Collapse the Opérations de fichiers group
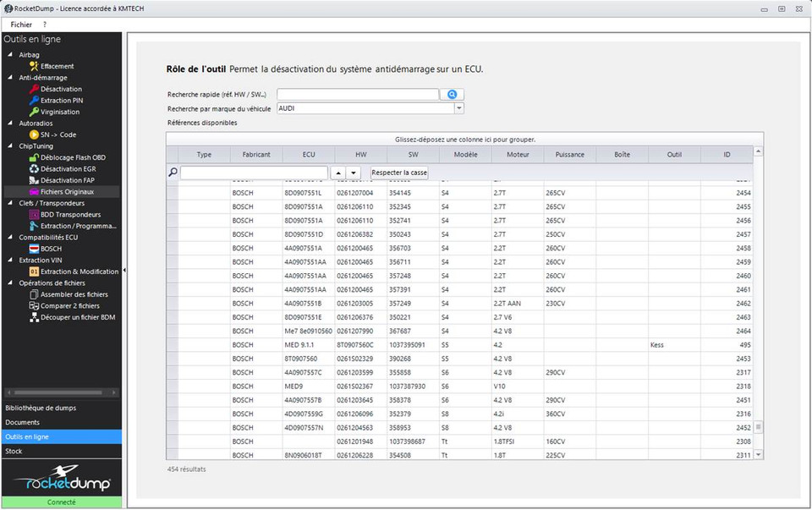Viewport: 812px width, 510px height. [10, 283]
